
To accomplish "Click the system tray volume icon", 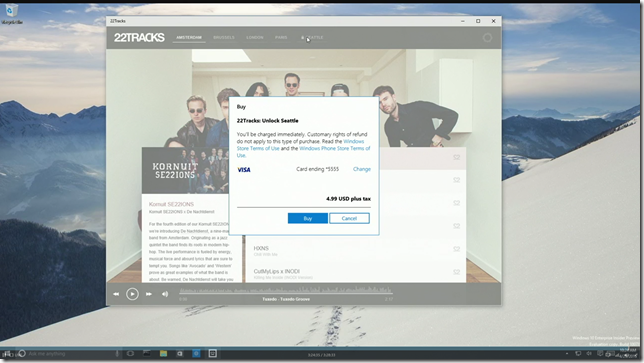I will [x=589, y=354].
